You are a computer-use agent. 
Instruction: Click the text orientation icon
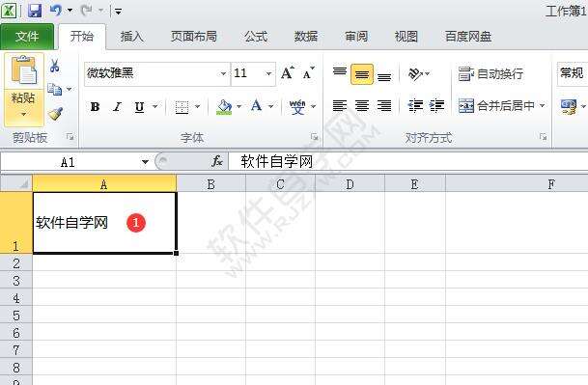pos(415,74)
